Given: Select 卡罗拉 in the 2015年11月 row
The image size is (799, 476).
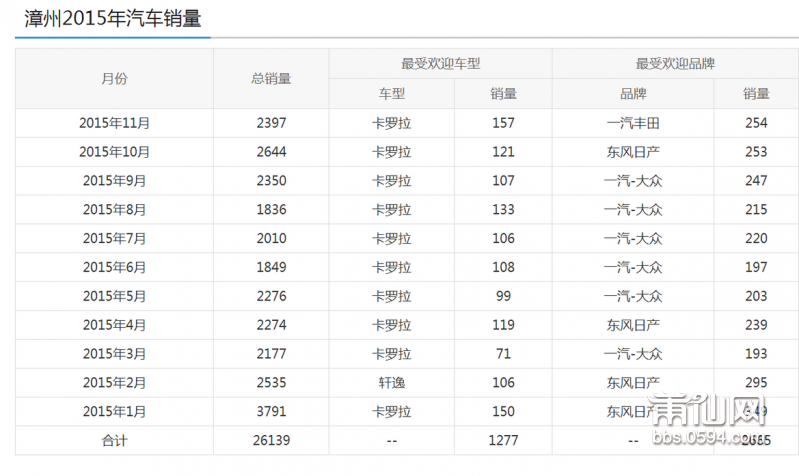Looking at the screenshot, I should (x=391, y=123).
